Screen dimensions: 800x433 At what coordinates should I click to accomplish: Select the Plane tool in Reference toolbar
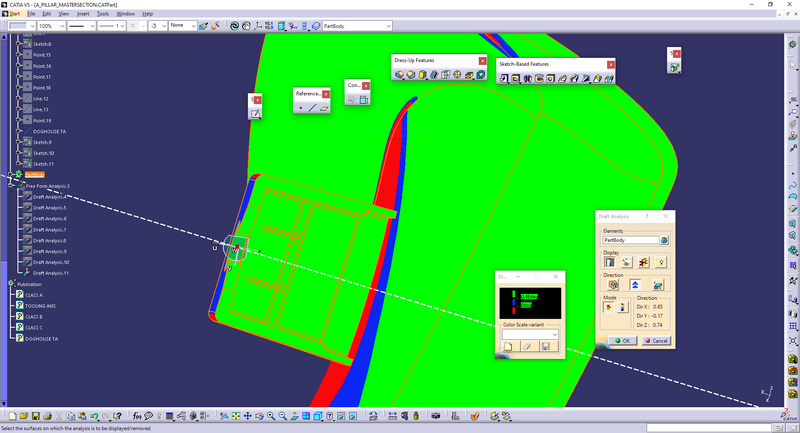tap(325, 107)
